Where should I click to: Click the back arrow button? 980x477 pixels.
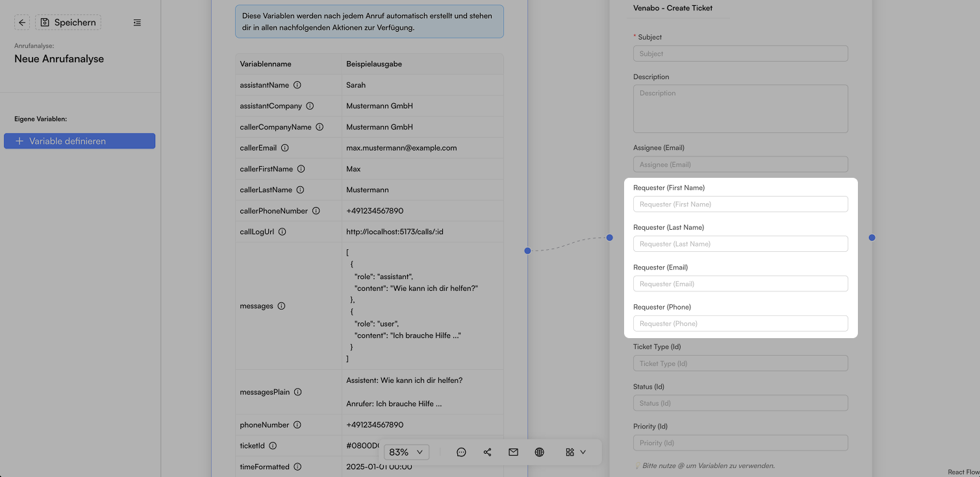tap(22, 23)
